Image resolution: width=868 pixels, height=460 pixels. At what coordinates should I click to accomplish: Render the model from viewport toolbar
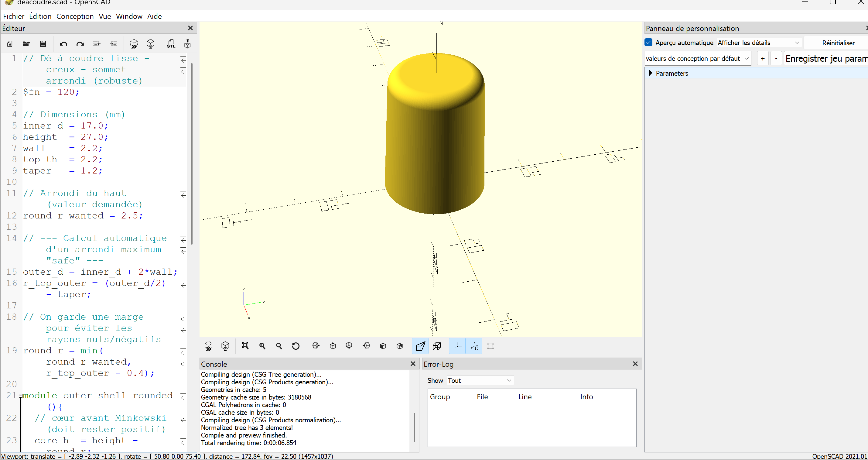225,346
